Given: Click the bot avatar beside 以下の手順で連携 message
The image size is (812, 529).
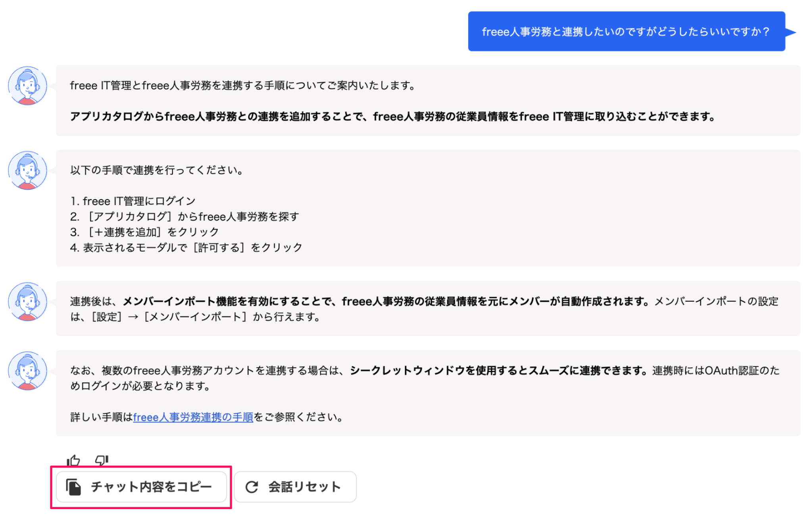Looking at the screenshot, I should 28,170.
